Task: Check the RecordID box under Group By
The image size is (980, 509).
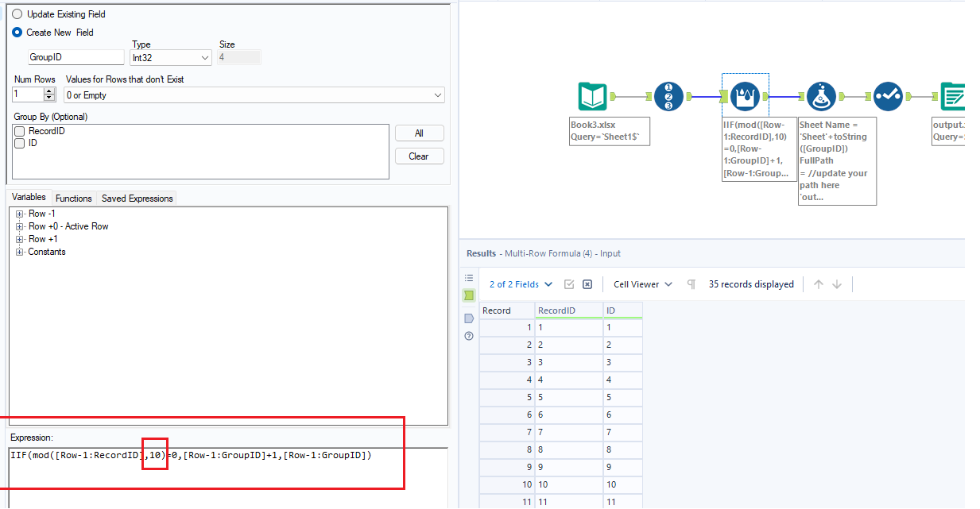Action: coord(20,131)
